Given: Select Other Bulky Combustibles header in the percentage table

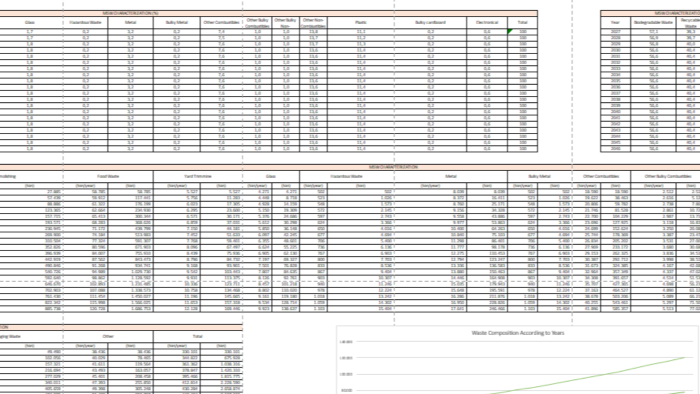Looking at the screenshot, I should (x=257, y=23).
